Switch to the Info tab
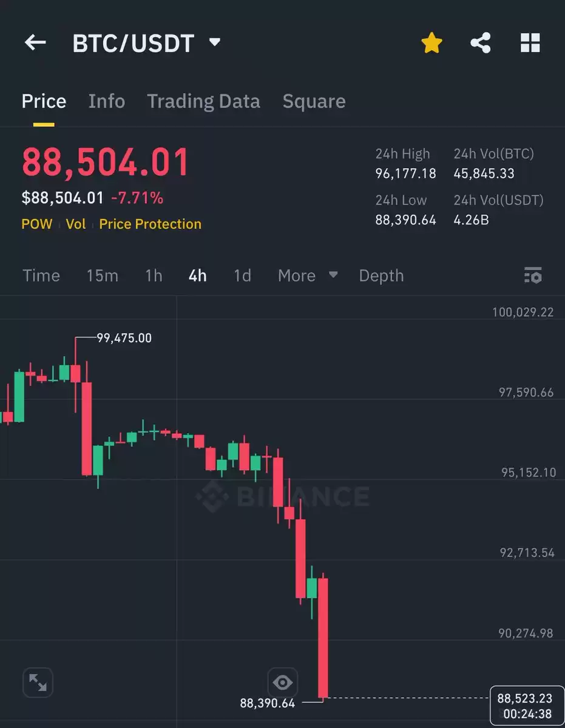The image size is (565, 728). click(x=107, y=101)
